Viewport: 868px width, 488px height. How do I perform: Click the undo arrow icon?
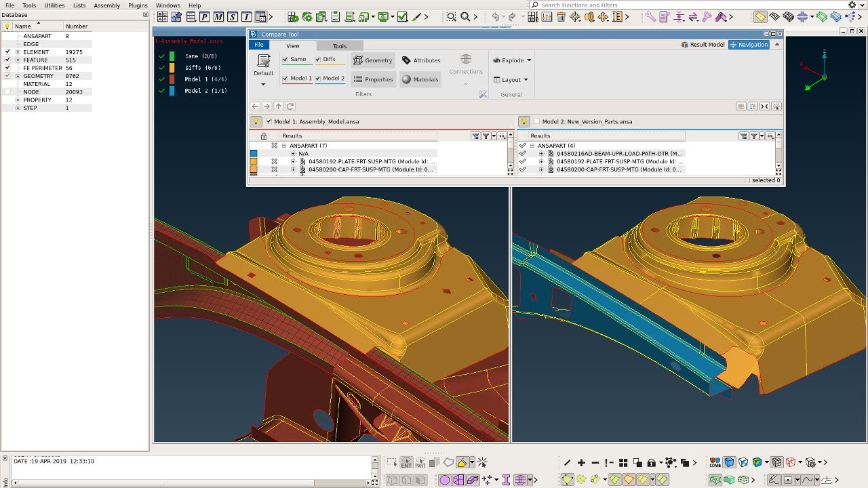(x=496, y=17)
